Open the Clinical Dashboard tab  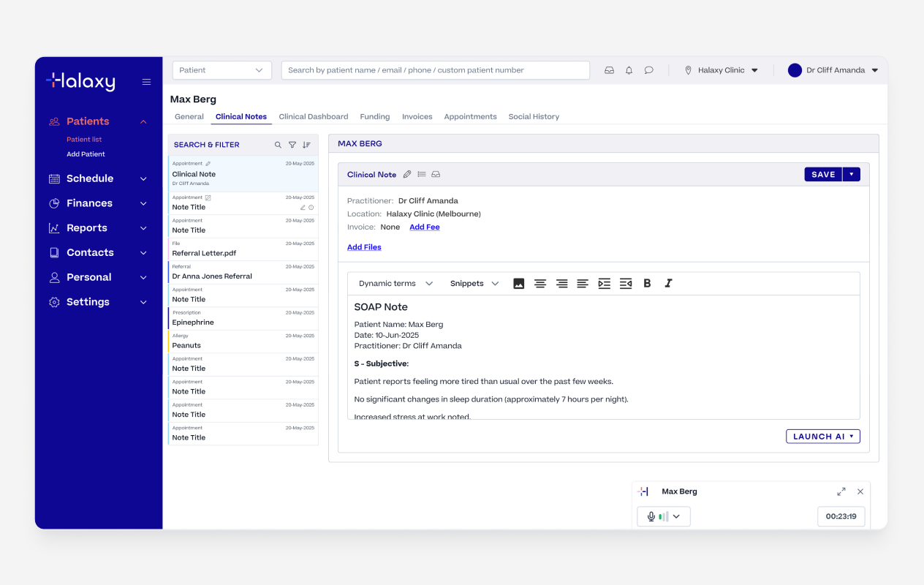[314, 116]
